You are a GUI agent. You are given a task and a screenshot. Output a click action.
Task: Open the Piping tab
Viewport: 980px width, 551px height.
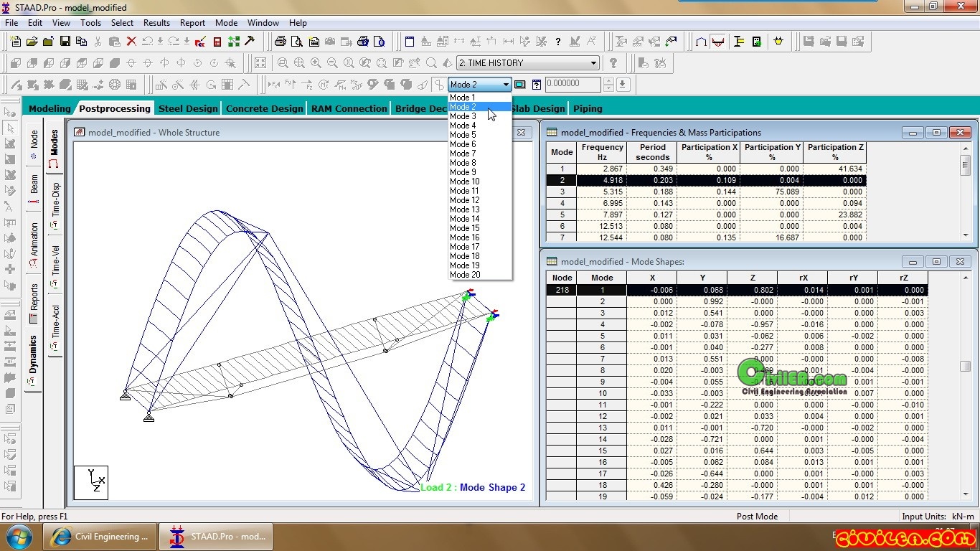point(588,108)
